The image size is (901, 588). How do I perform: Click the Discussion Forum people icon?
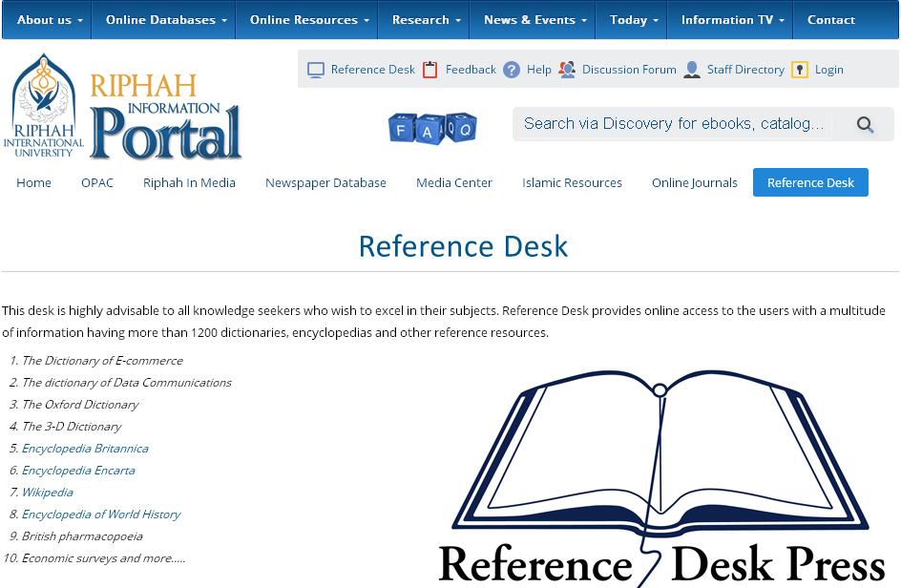(x=567, y=70)
